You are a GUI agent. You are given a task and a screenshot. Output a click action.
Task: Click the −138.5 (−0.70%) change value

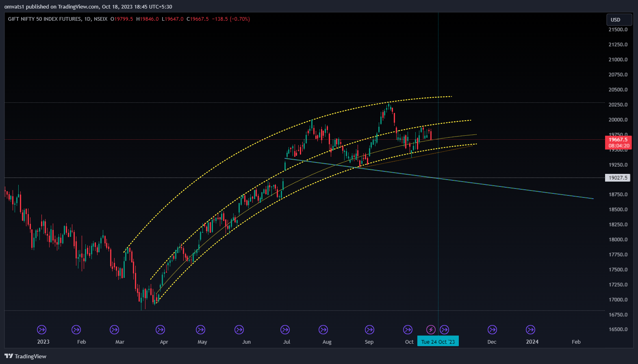click(x=231, y=19)
